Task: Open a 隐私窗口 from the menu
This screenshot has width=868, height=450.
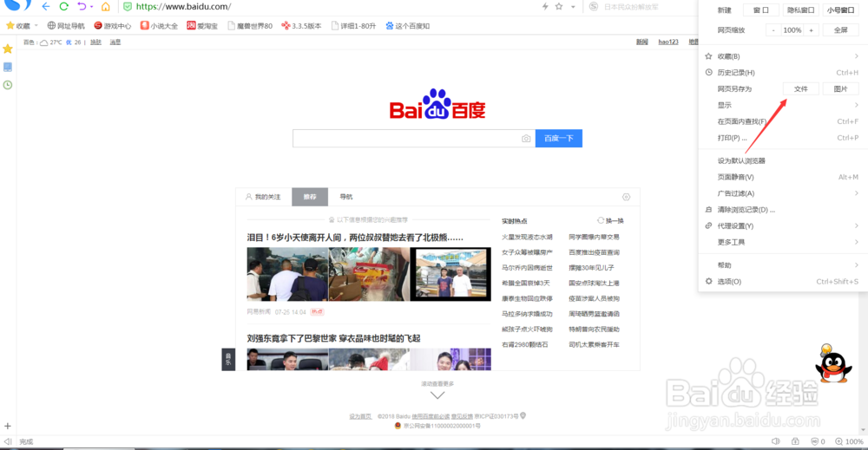Action: point(800,10)
